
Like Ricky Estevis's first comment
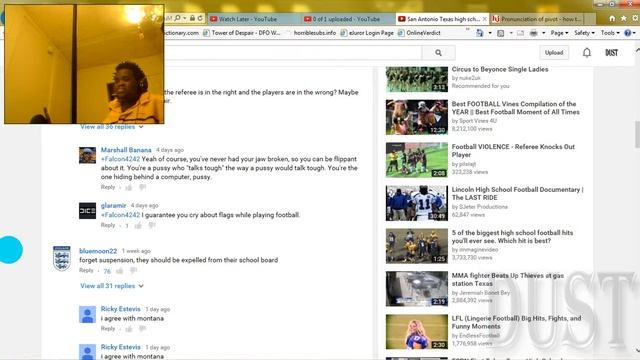point(129,329)
